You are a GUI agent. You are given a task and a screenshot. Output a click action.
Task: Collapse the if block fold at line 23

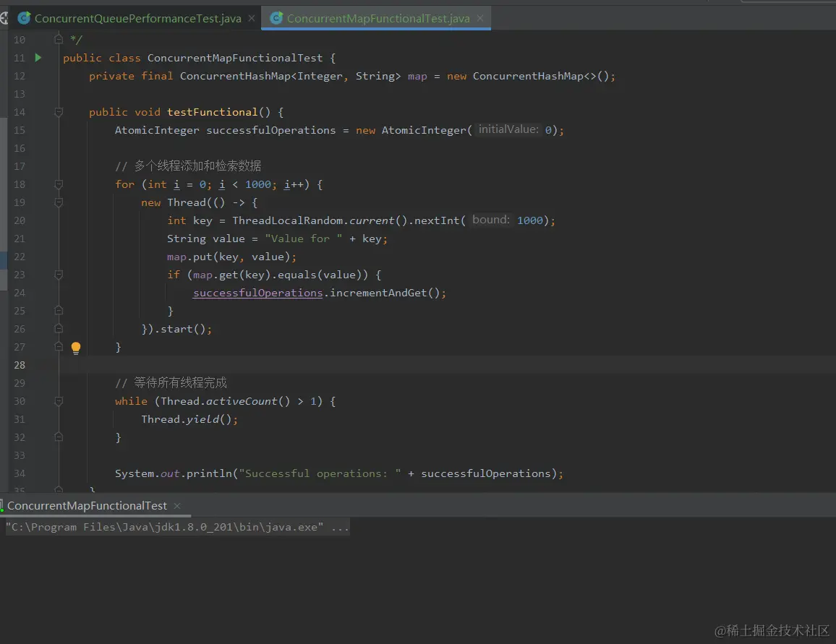point(59,275)
